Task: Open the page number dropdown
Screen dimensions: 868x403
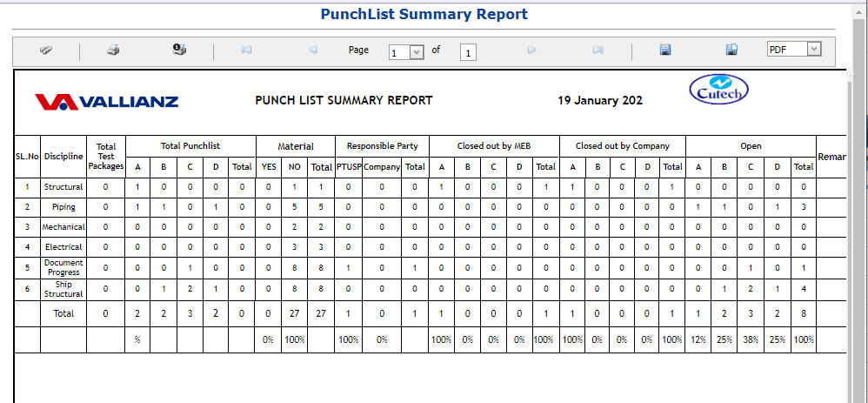Action: (x=416, y=52)
